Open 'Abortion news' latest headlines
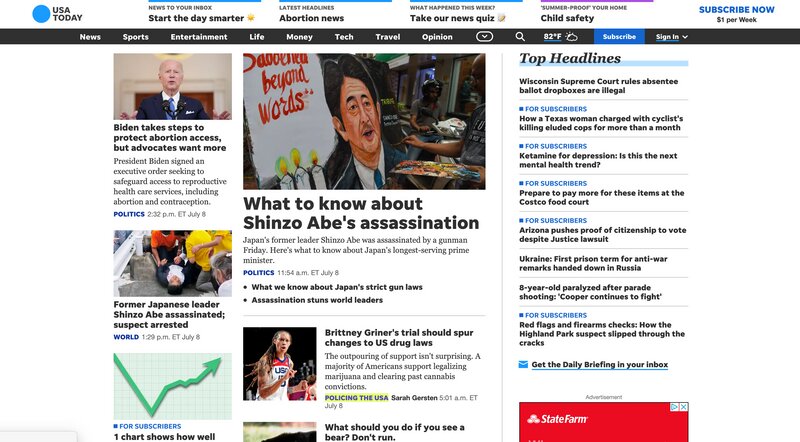The image size is (800, 442). point(311,18)
